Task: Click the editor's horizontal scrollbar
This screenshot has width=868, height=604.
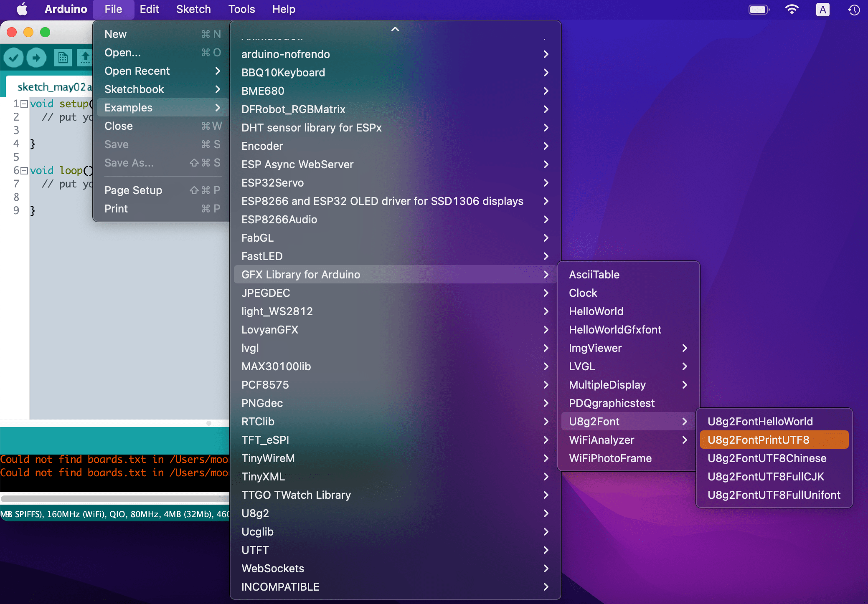Action: pyautogui.click(x=208, y=423)
